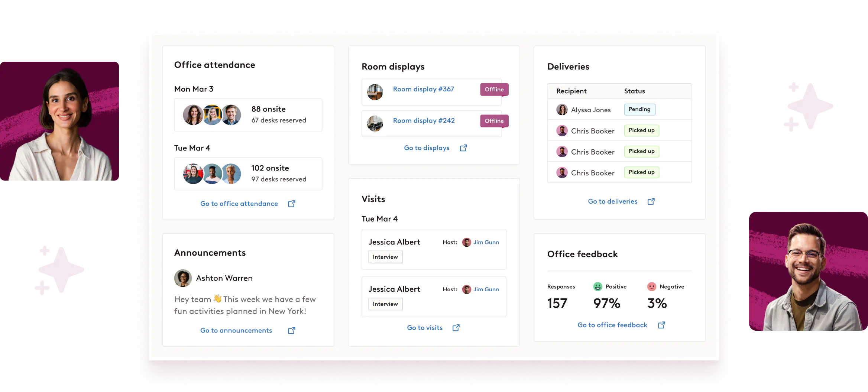Click the Visits heading
The height and width of the screenshot is (392, 868).
tap(373, 199)
